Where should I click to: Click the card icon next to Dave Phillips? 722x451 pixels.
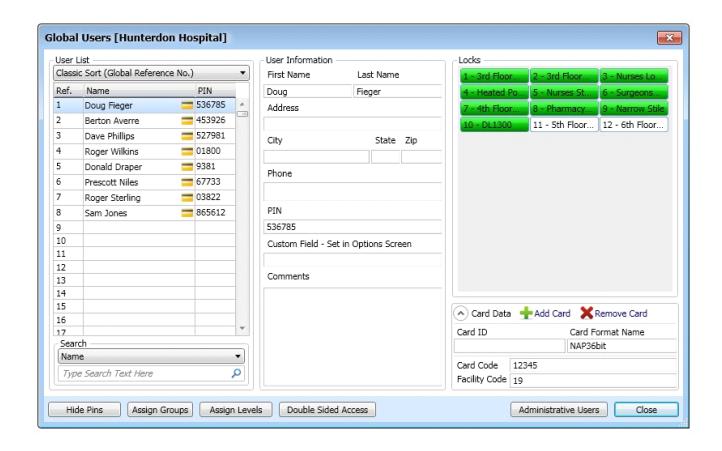point(187,136)
